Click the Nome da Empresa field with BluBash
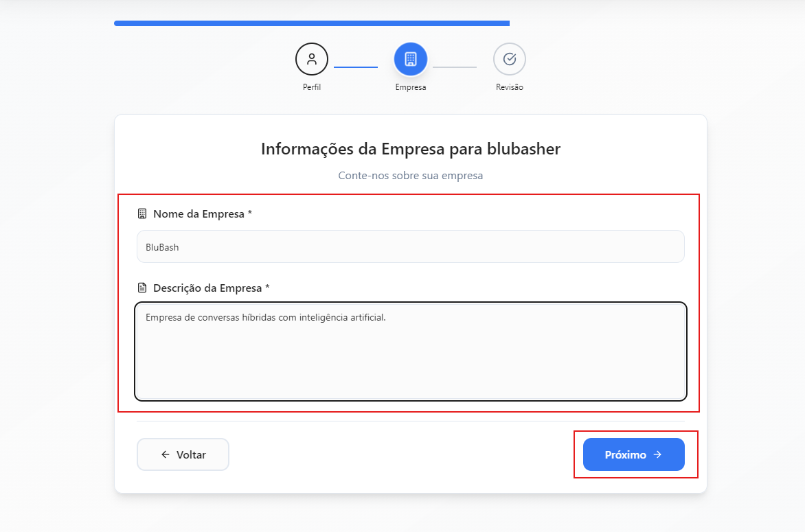 [410, 246]
